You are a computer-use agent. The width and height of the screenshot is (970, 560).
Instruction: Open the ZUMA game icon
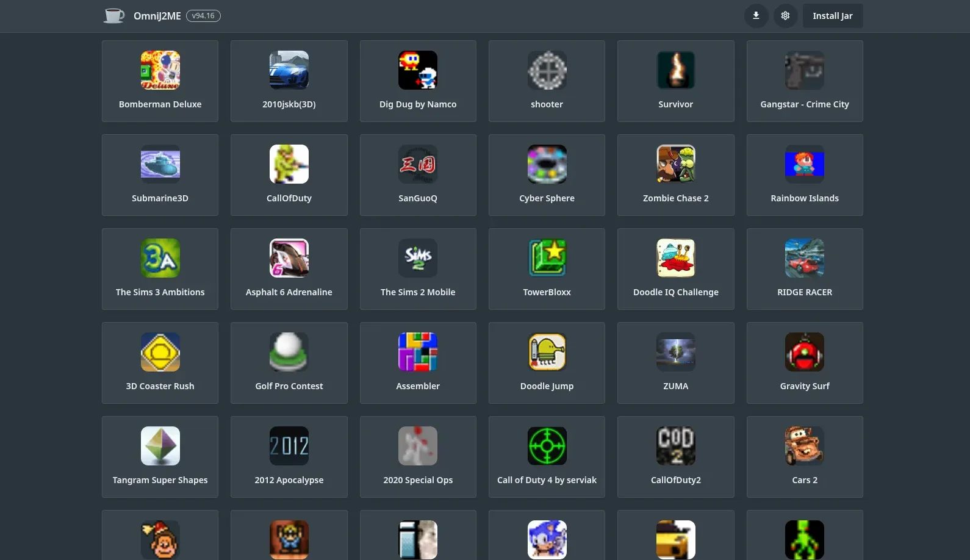point(676,352)
